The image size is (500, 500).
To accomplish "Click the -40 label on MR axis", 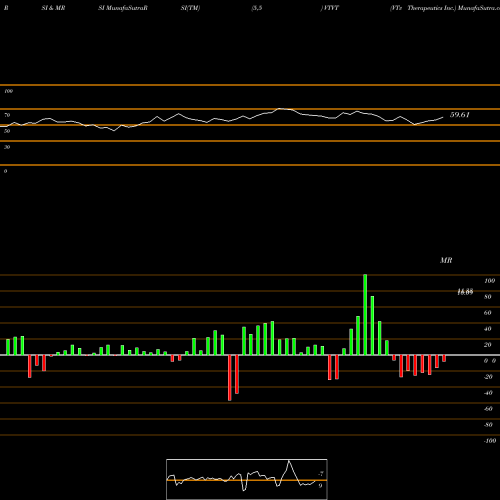I will coord(488,393).
